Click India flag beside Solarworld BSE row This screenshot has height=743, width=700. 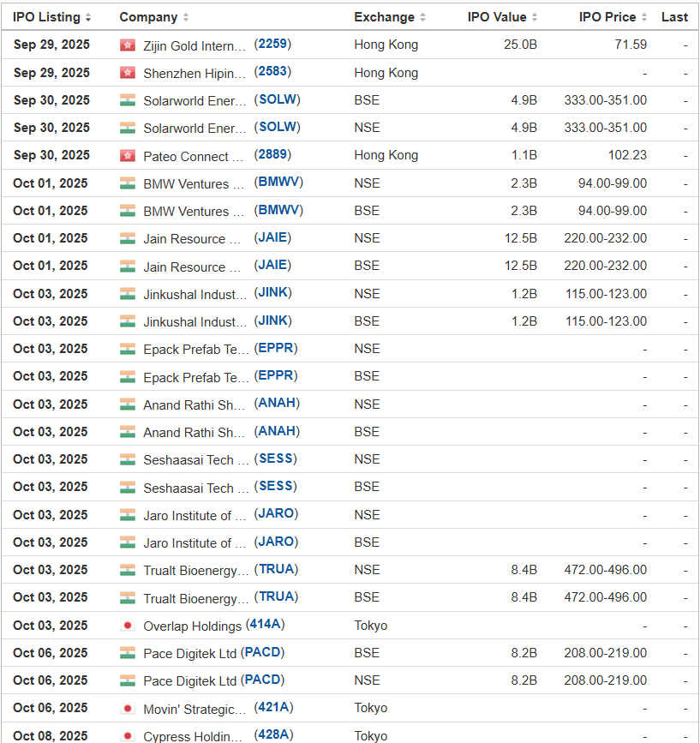pos(128,100)
